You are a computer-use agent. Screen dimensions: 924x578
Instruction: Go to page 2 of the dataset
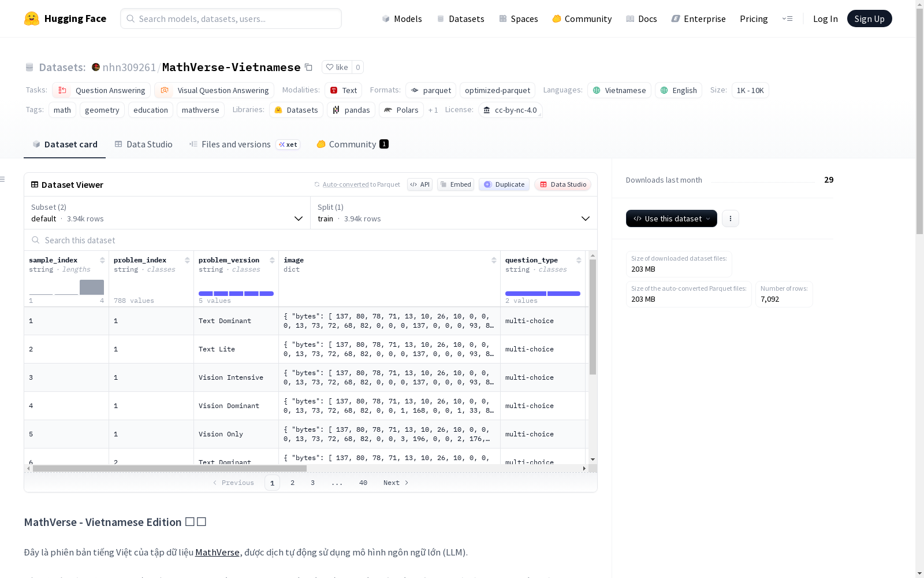(x=293, y=483)
